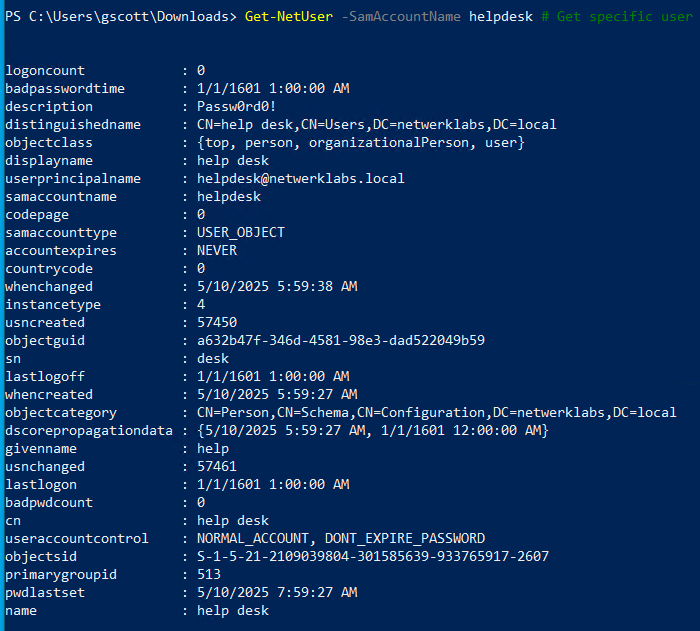
Task: Click the userprincipalname email value
Action: click(301, 179)
